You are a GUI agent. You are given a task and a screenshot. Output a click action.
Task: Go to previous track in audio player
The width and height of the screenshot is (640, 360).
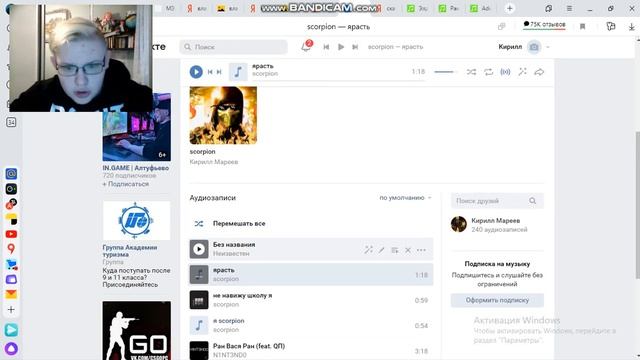[210, 72]
